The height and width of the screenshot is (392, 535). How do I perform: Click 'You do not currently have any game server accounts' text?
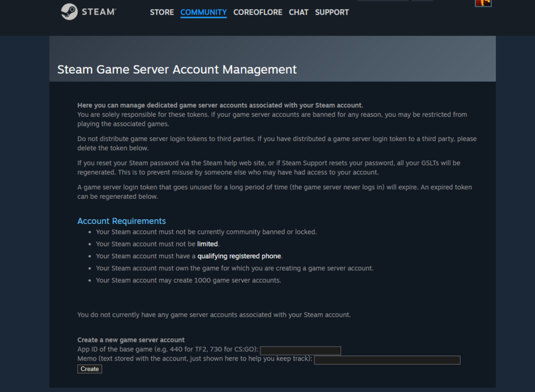(x=214, y=315)
